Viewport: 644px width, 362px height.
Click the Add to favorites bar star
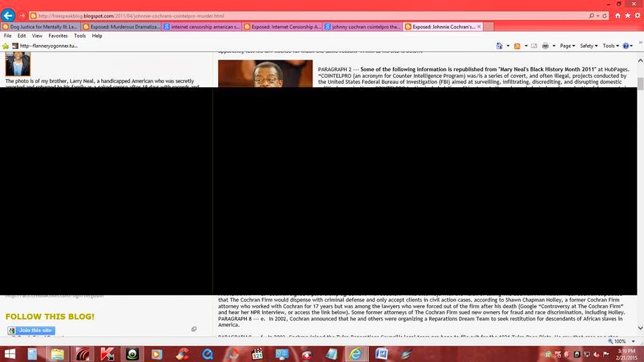[x=5, y=46]
